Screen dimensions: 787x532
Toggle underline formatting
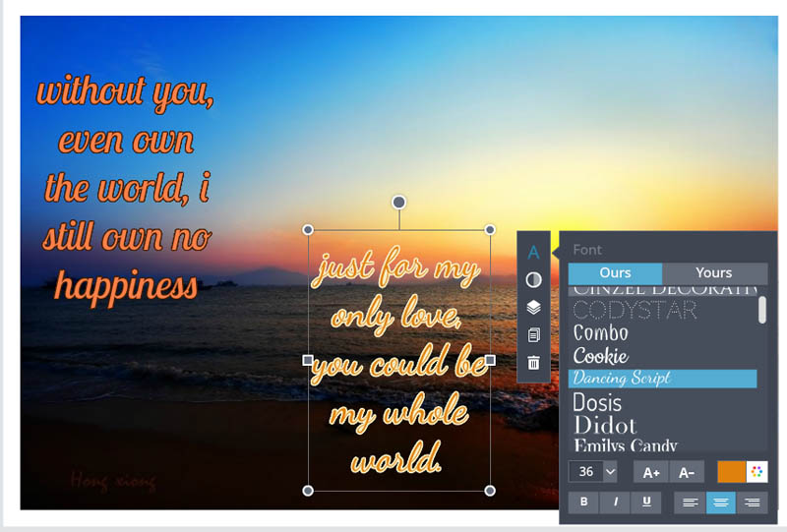(x=646, y=502)
